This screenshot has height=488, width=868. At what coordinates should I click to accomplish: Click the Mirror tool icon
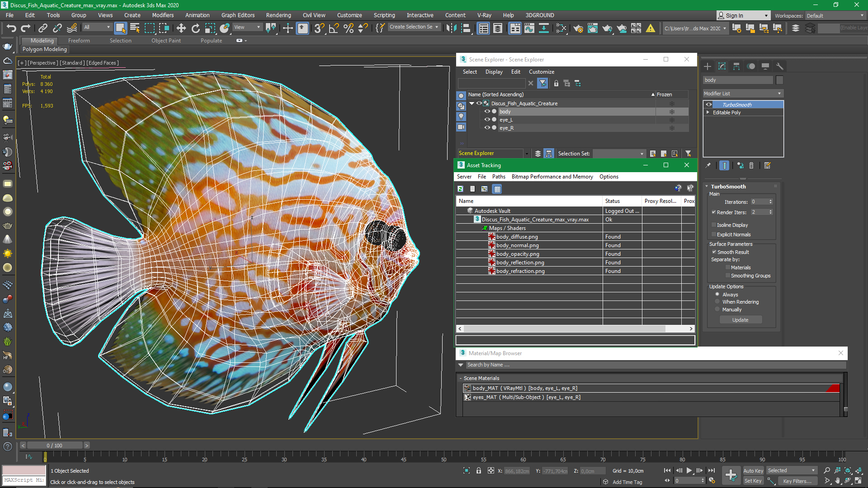[451, 28]
